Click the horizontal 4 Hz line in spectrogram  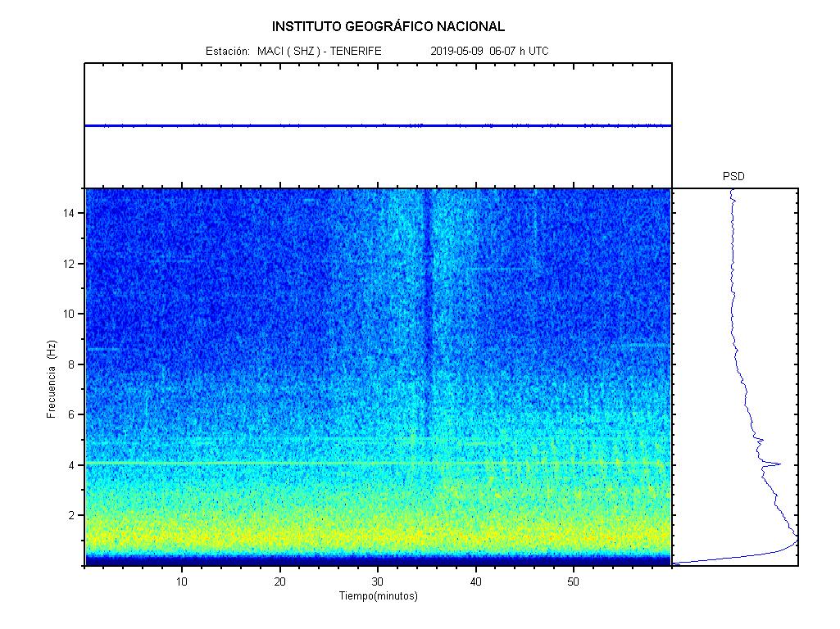click(x=246, y=464)
